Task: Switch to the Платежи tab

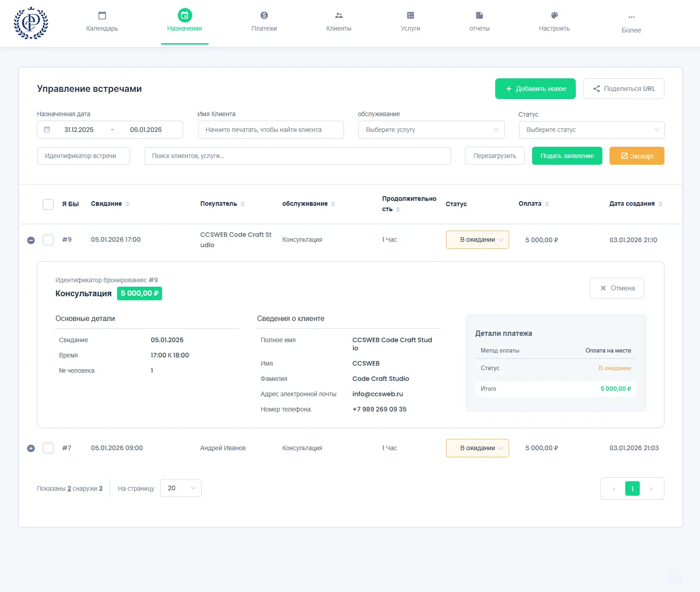Action: coord(264,23)
